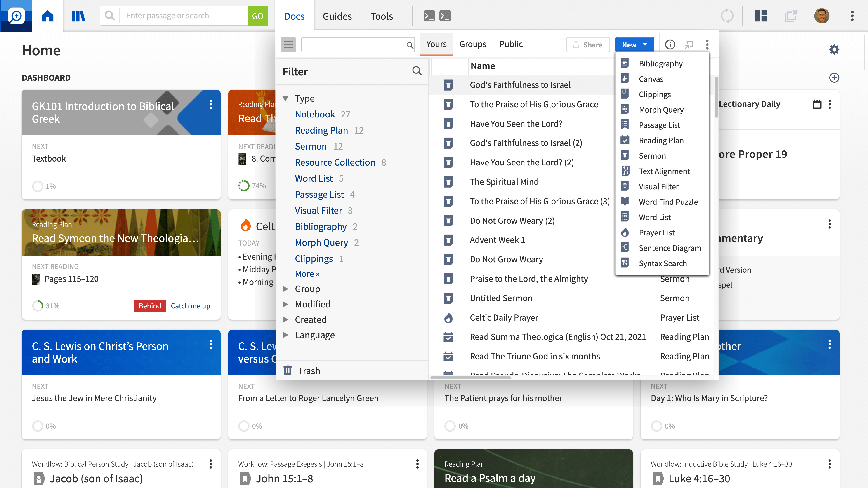
Task: Expand the Modified filter section
Action: (x=285, y=305)
